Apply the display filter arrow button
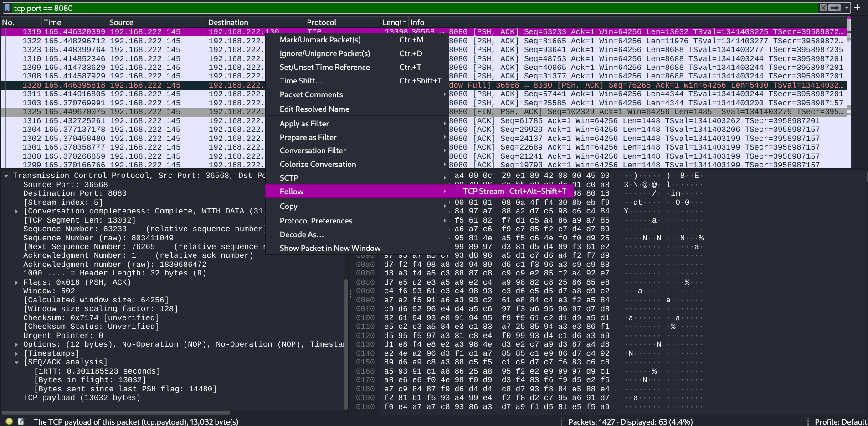 834,8
